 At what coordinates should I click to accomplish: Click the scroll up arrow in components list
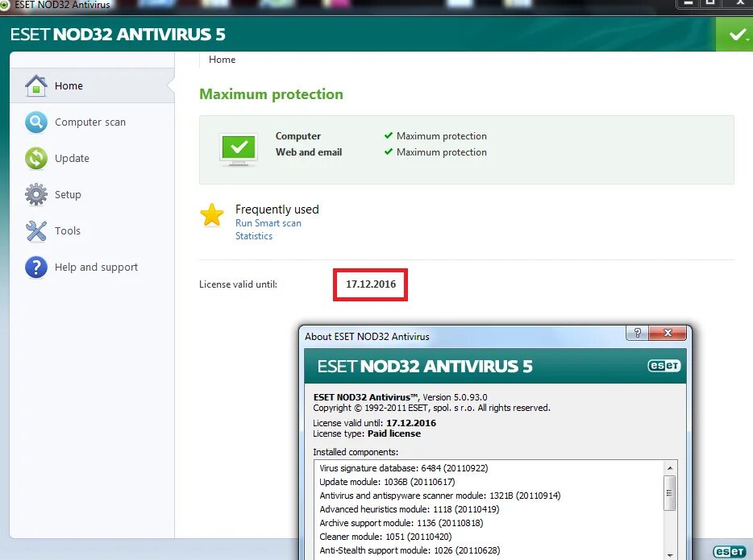(x=670, y=468)
